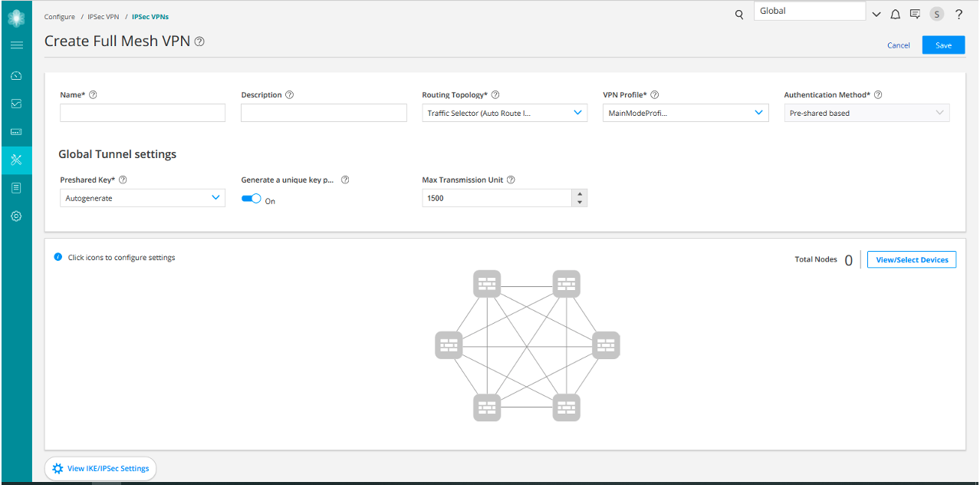
Task: Expand the Preshared Key dropdown
Action: pos(215,198)
